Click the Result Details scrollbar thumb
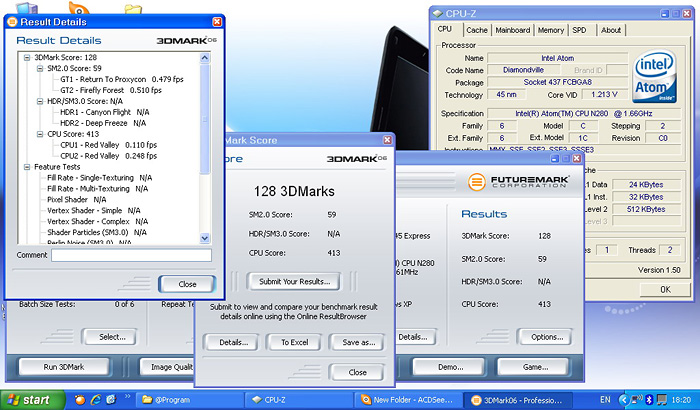Screen dimensions: 700x410 tap(204, 119)
